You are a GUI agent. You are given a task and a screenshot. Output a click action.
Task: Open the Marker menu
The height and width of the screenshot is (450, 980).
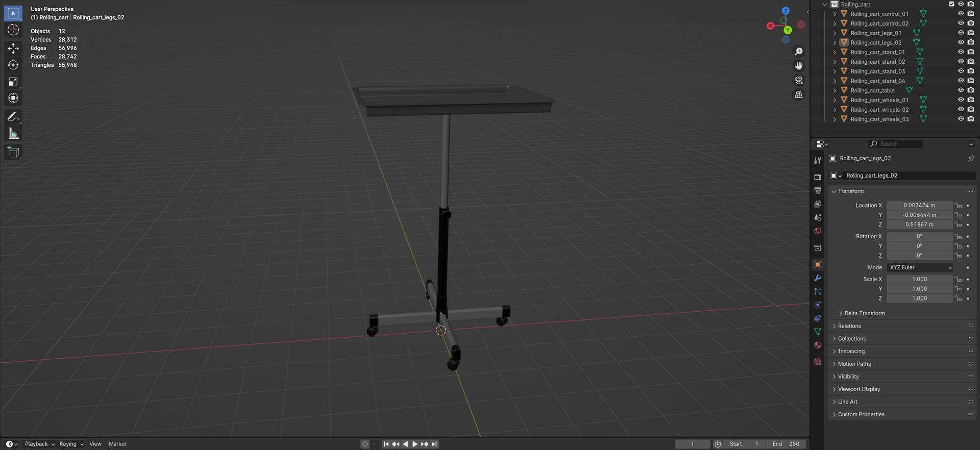[117, 444]
